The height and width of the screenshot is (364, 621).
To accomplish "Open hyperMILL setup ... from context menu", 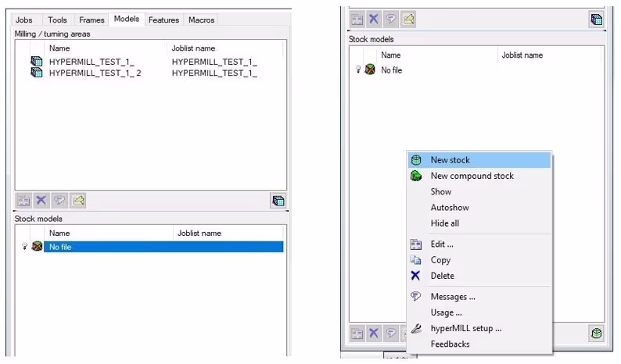I will pyautogui.click(x=479, y=328).
